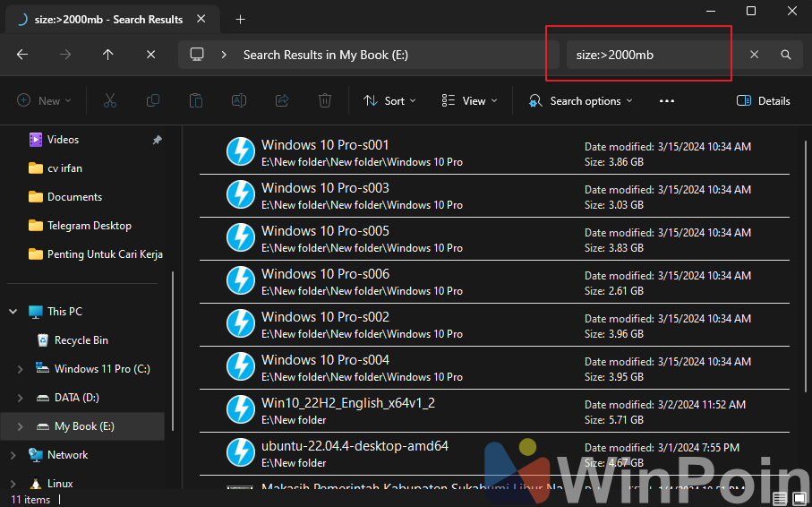Click the ubuntu-22.04.4 disc image icon

[241, 452]
